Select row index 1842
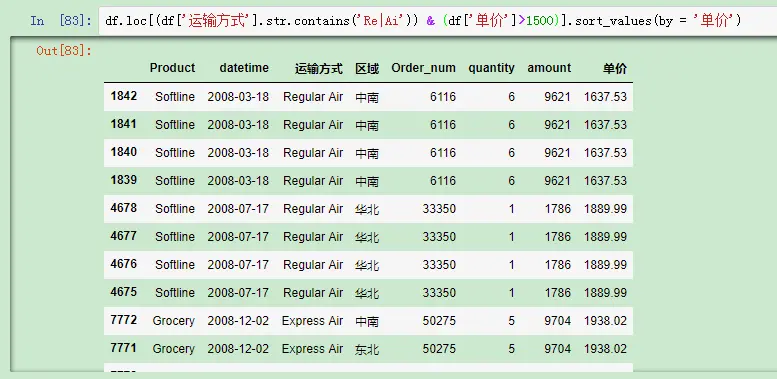Screen dimensions: 777x379 tap(124, 96)
